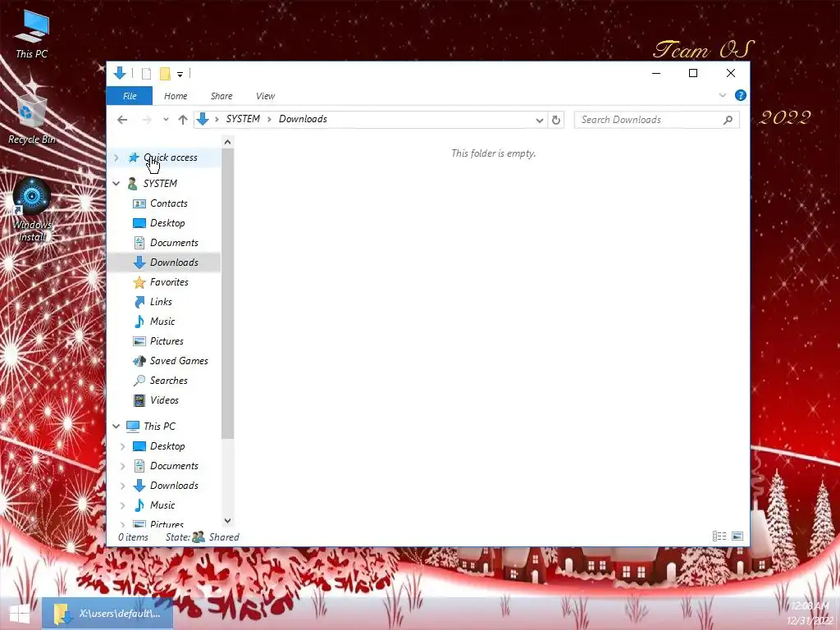The image size is (840, 630).
Task: Open the address bar history dropdown
Action: click(540, 120)
